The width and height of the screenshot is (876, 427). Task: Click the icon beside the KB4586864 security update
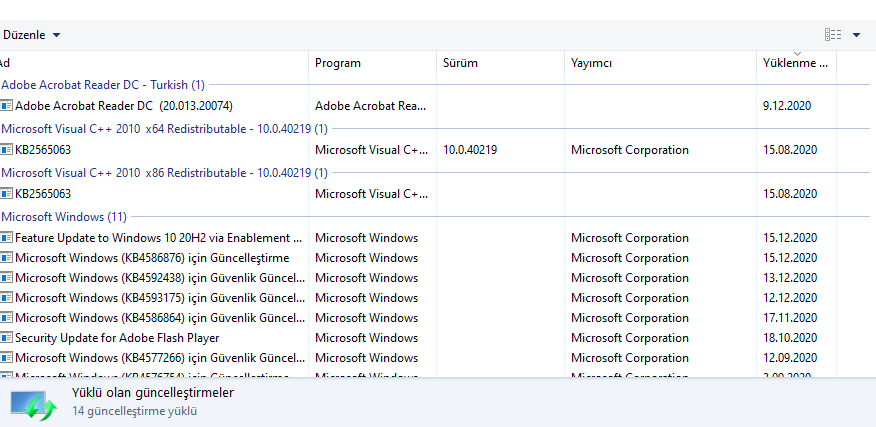coord(6,318)
